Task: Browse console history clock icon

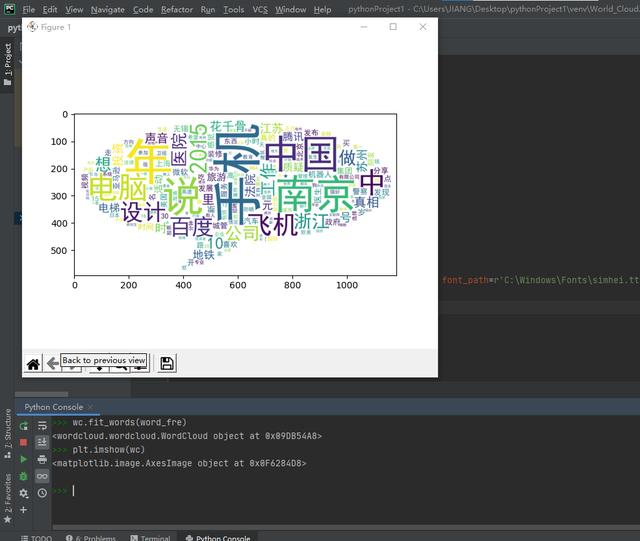Action: coord(42,493)
